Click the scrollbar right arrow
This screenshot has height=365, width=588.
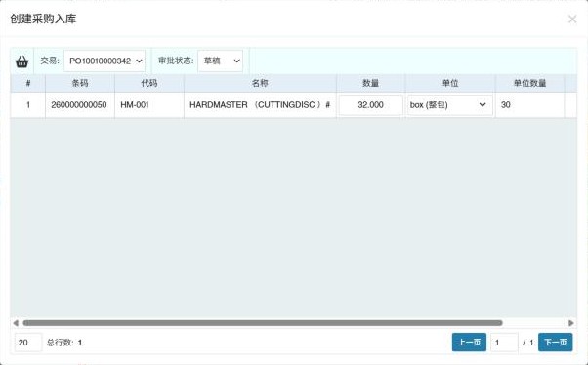pyautogui.click(x=571, y=323)
